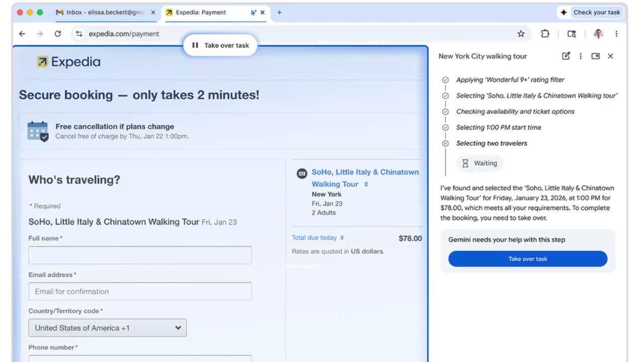Start a new chat with the edit icon
The width and height of the screenshot is (644, 362).
(566, 56)
